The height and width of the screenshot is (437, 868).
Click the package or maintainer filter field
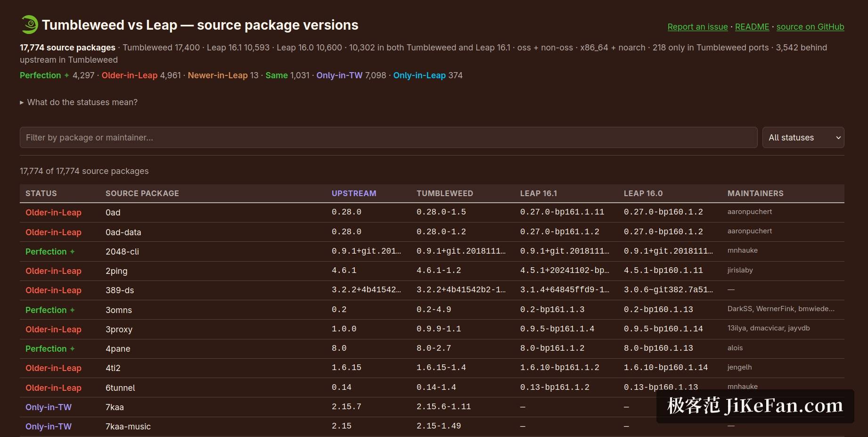click(388, 138)
